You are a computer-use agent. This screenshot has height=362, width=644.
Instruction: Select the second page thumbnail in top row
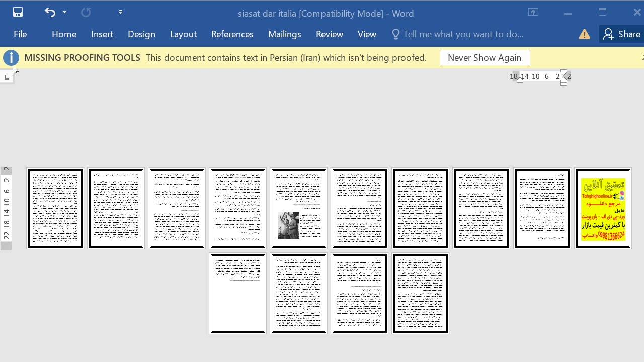[x=116, y=209]
